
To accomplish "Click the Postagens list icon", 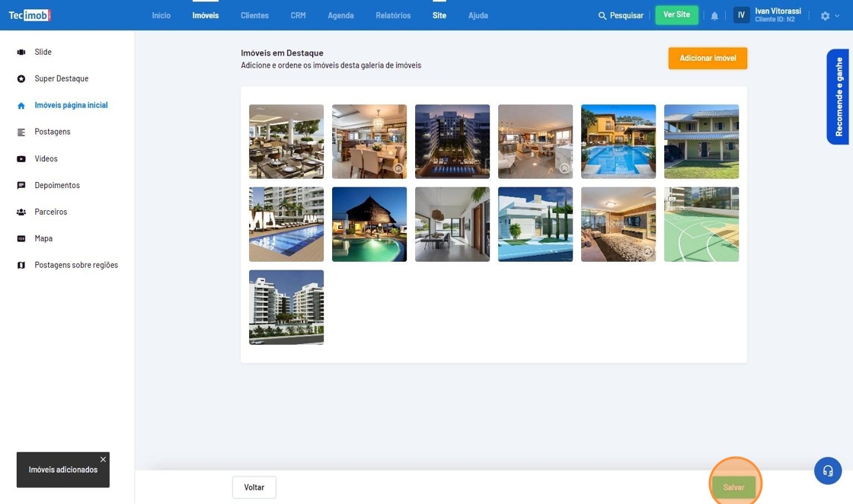I will tap(21, 132).
